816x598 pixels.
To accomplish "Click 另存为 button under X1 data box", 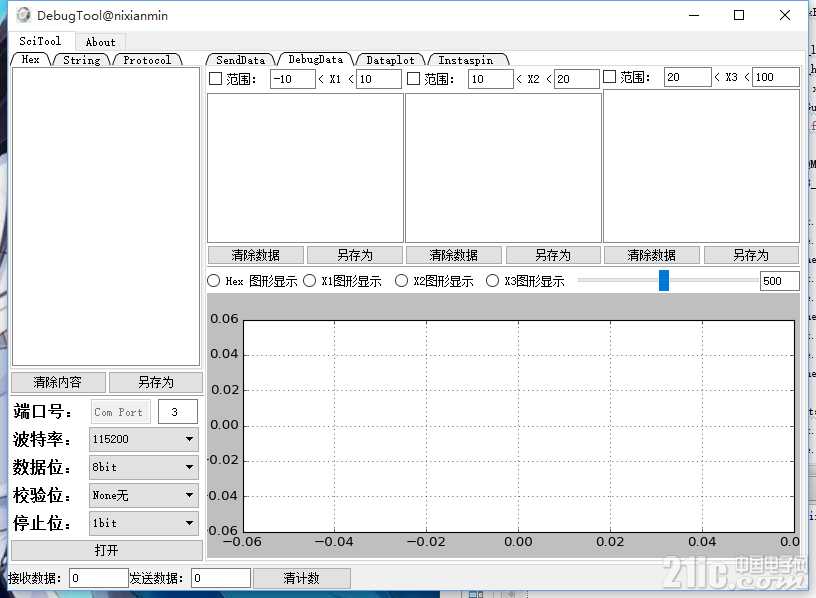I will (354, 255).
